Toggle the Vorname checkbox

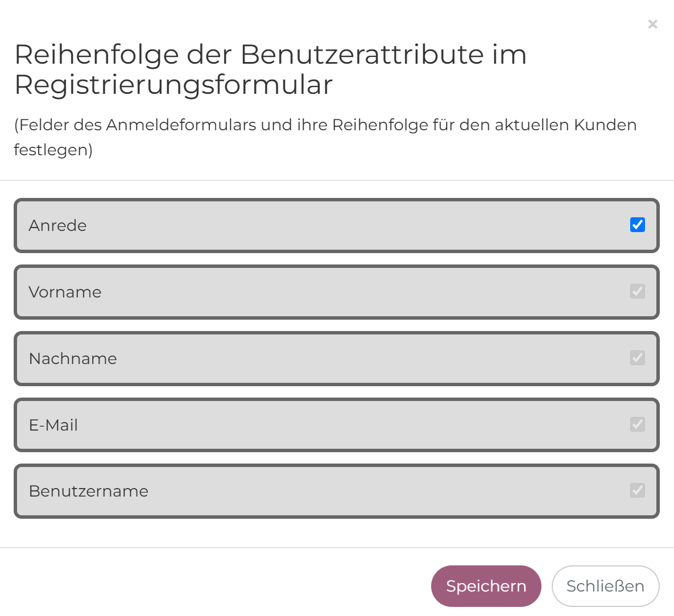coord(637,292)
